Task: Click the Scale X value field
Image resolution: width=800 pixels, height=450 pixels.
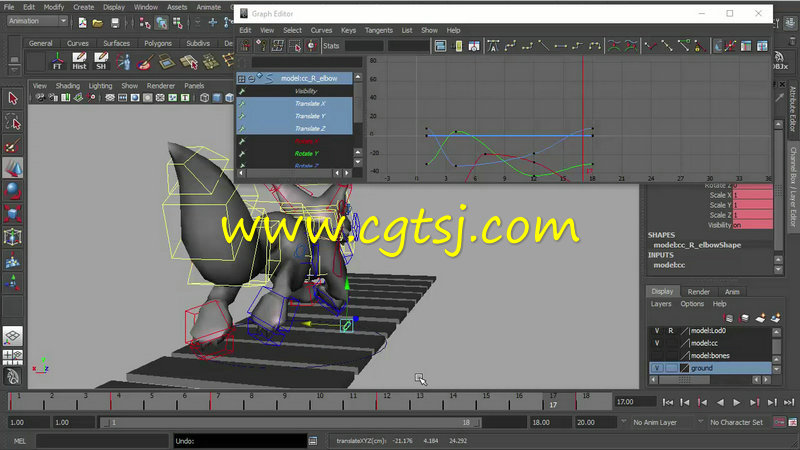Action: point(753,195)
